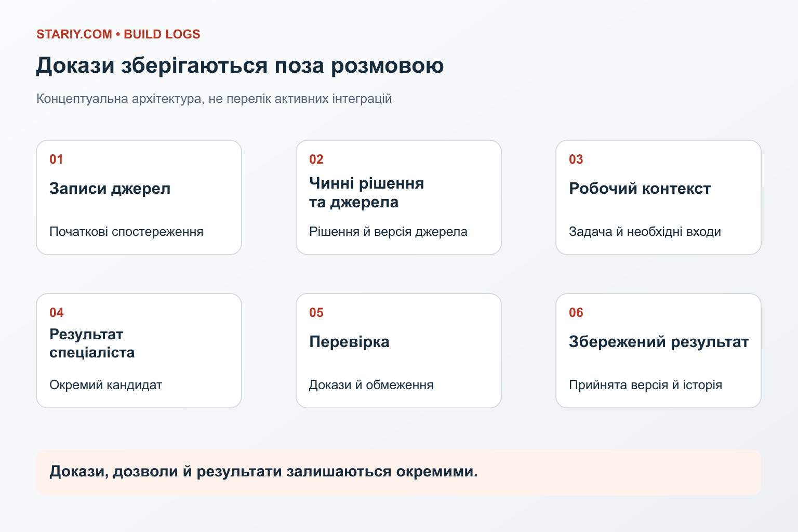The image size is (798, 532).
Task: Click the number 03 label
Action: (576, 159)
